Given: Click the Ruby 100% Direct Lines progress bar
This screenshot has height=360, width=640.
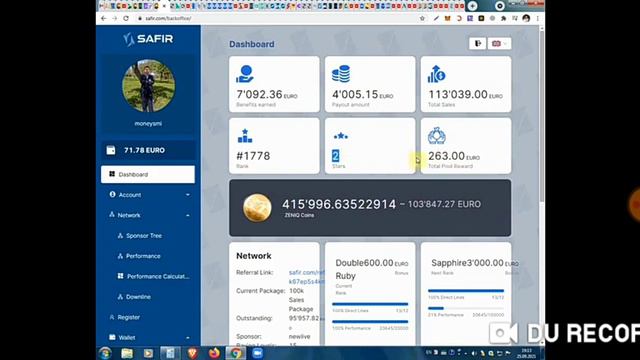Looking at the screenshot, I should click(x=370, y=304).
